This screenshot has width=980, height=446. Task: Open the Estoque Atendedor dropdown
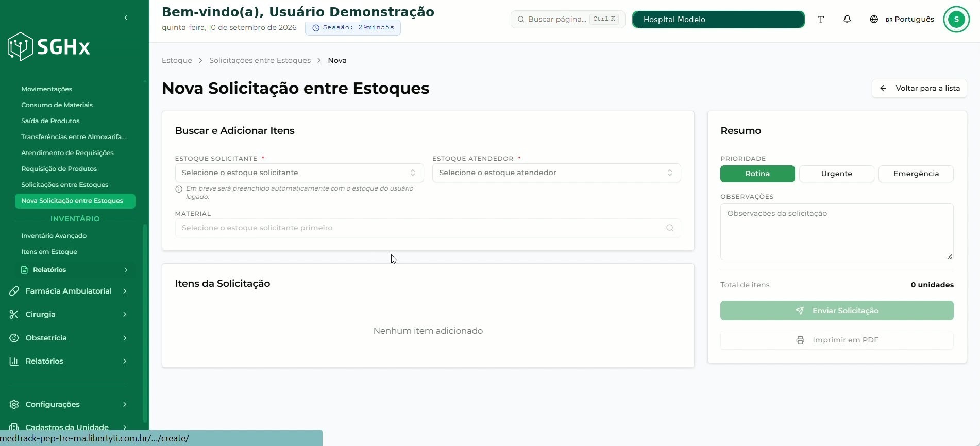pyautogui.click(x=556, y=173)
